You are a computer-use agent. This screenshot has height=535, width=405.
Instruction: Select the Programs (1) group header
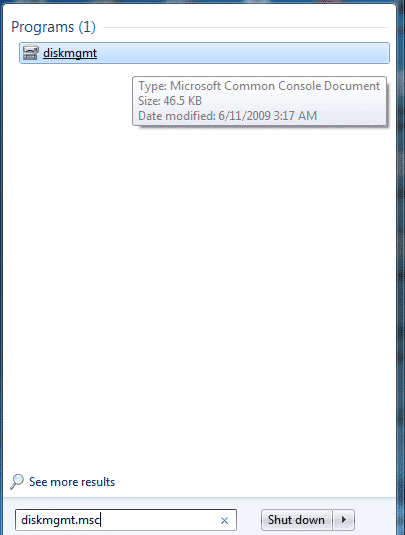(x=54, y=27)
